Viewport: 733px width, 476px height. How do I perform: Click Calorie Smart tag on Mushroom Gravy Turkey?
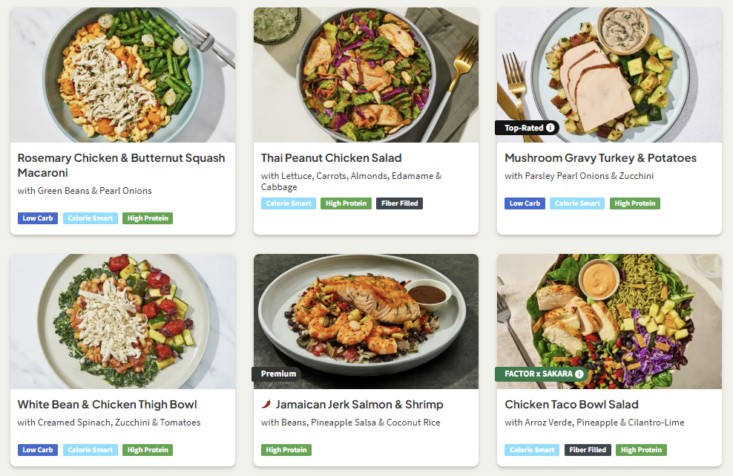click(x=577, y=204)
